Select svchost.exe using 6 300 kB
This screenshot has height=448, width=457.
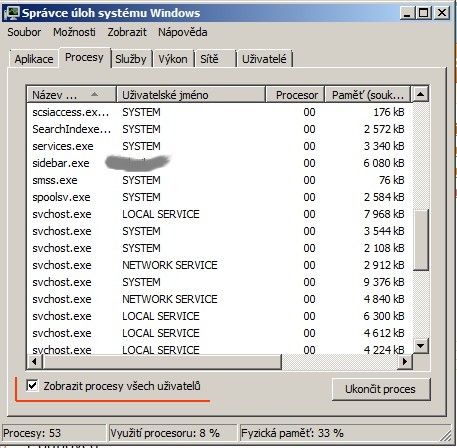(219, 316)
